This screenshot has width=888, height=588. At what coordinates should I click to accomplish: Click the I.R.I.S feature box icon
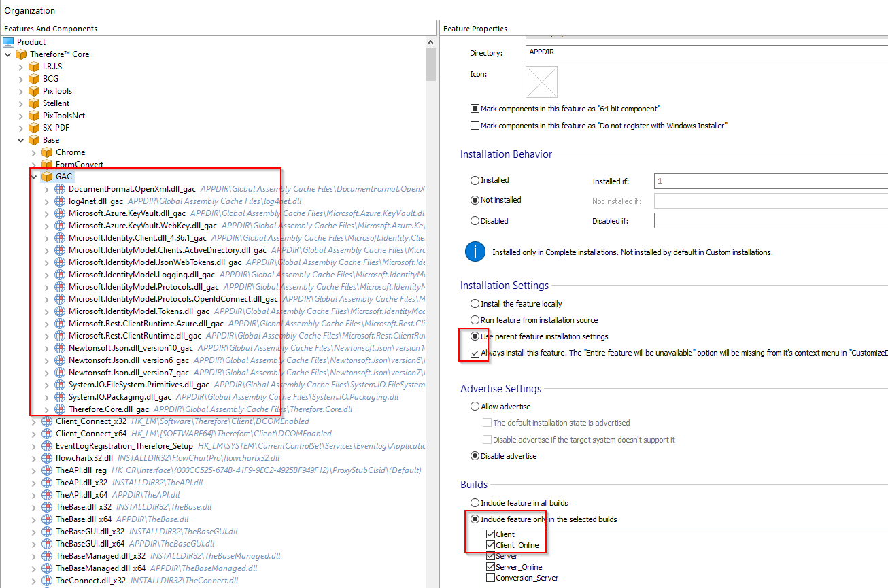pyautogui.click(x=34, y=67)
